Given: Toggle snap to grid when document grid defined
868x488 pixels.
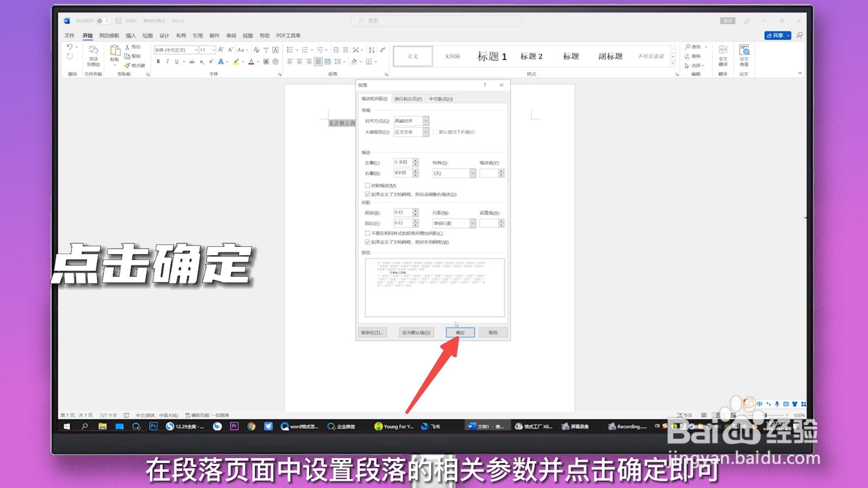Looking at the screenshot, I should (x=367, y=242).
